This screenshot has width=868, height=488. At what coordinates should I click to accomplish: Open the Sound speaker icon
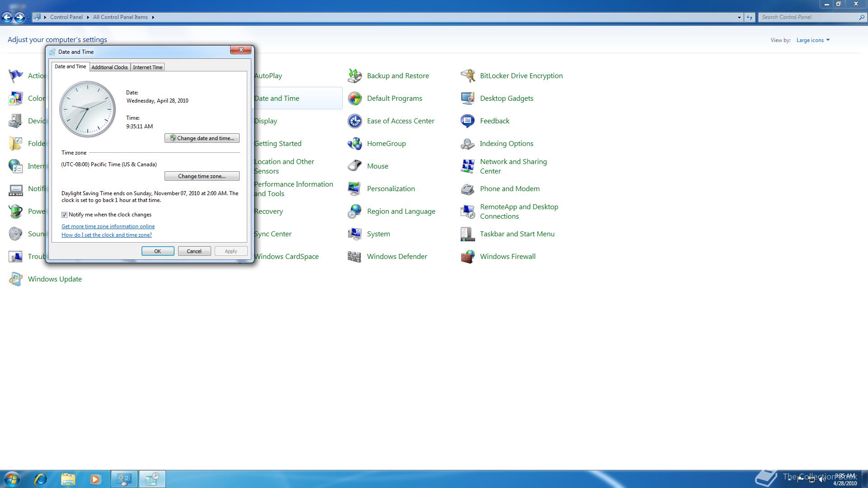coord(16,234)
